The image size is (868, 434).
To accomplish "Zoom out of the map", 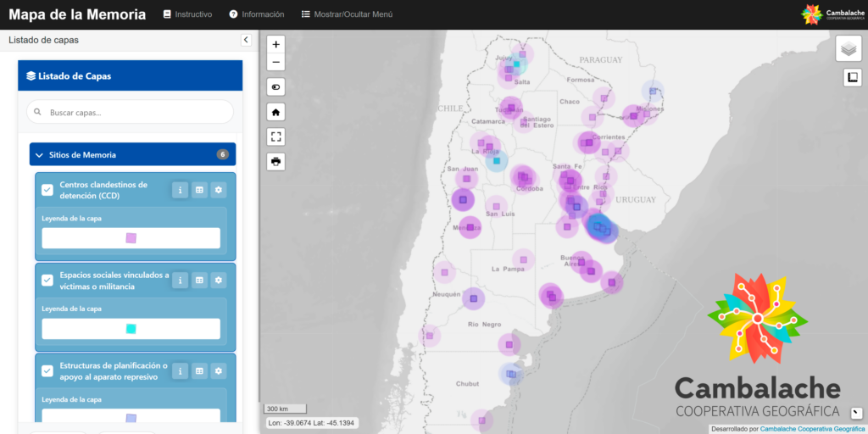I will 277,63.
